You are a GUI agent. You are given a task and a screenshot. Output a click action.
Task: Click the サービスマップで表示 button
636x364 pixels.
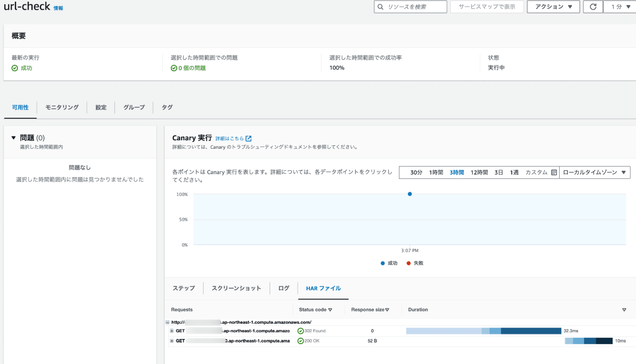(487, 7)
